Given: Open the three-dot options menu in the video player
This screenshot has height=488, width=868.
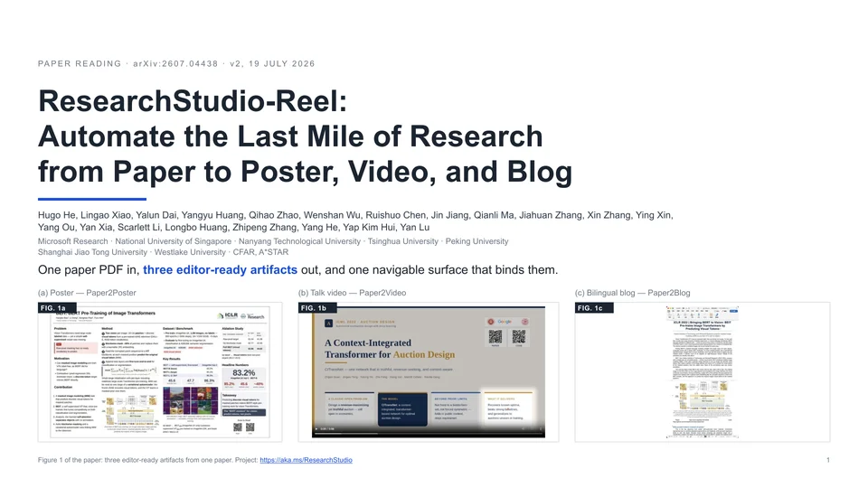Looking at the screenshot, I should pos(541,428).
